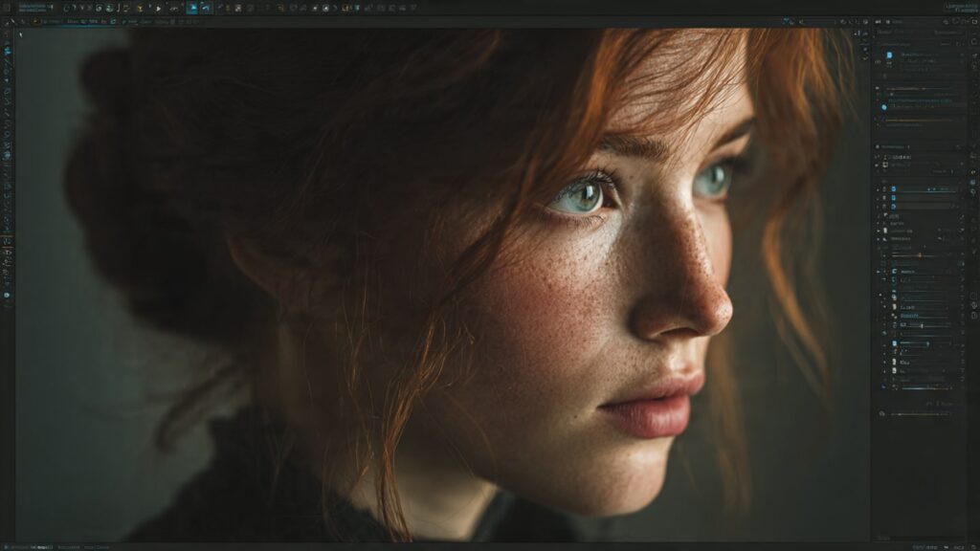
Task: Click the blue document icon atop right panel
Action: (889, 55)
